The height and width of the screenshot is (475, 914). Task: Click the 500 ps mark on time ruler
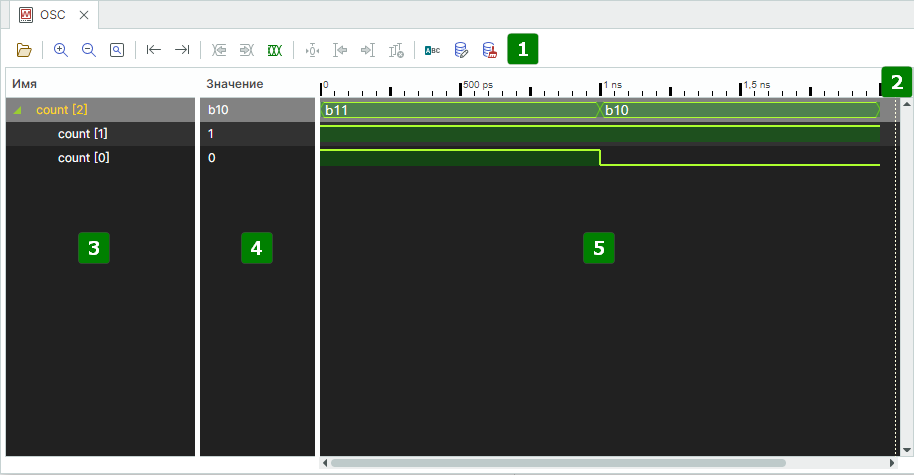pos(477,85)
